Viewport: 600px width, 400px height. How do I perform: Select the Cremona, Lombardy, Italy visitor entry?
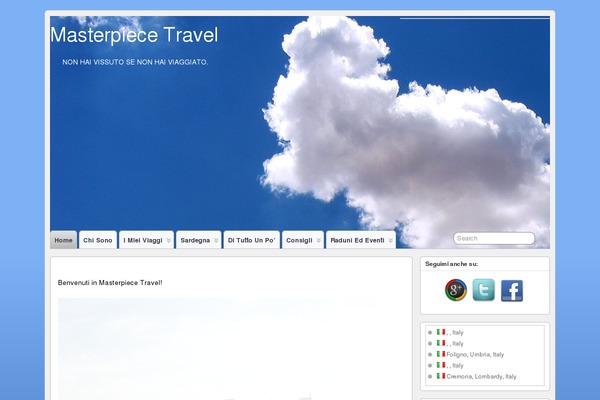point(481,376)
